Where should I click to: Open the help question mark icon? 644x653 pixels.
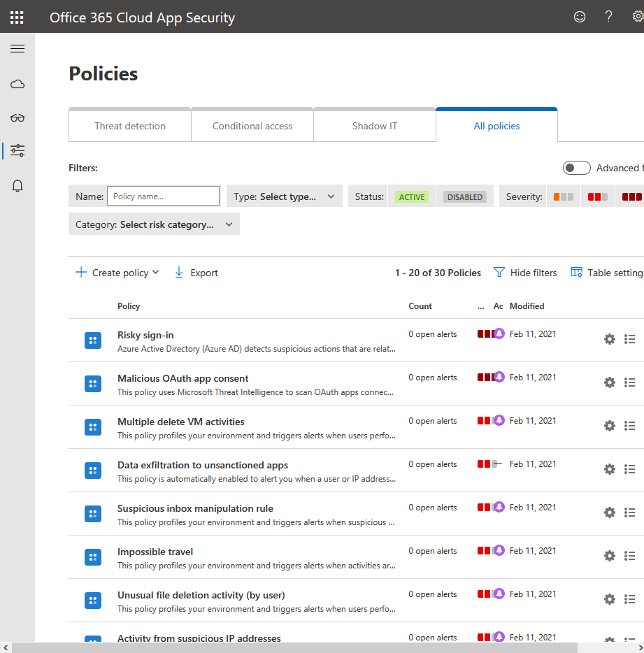point(608,17)
